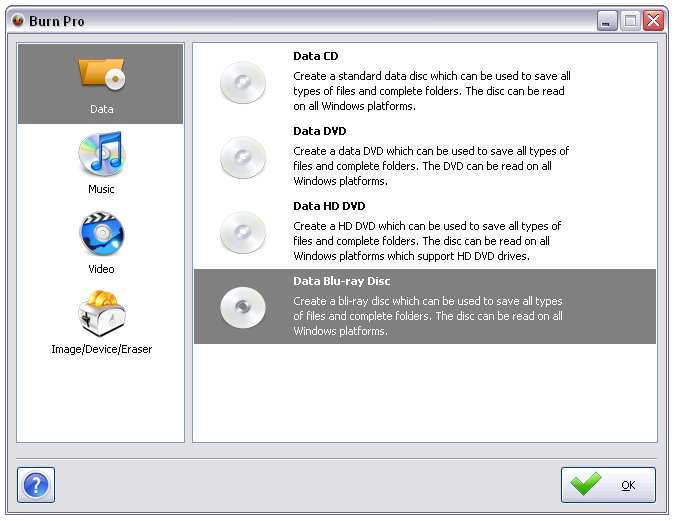Click the Data CD description text
Image resolution: width=674 pixels, height=521 pixels.
[432, 91]
